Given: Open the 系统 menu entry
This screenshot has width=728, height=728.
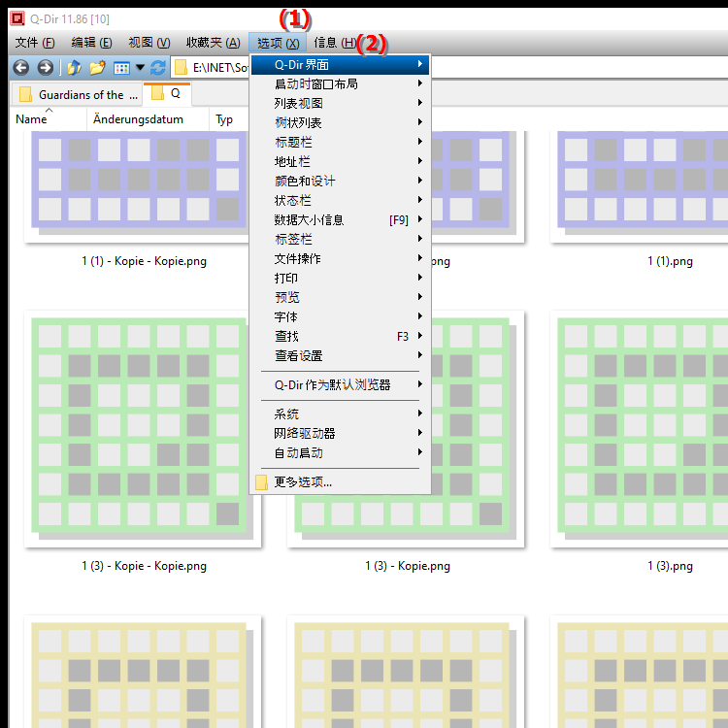Looking at the screenshot, I should (x=340, y=414).
